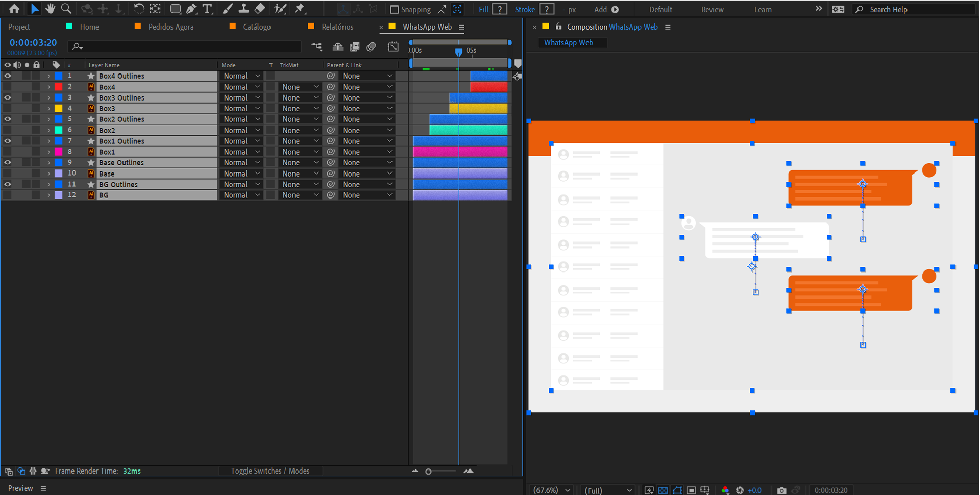Click the timeline zoom slider handle
The image size is (980, 495).
click(428, 472)
